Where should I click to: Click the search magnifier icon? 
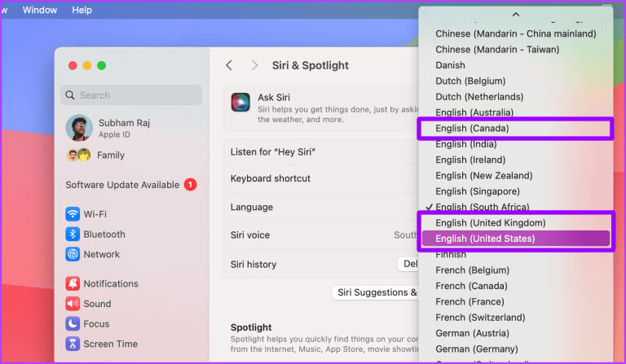pyautogui.click(x=70, y=95)
